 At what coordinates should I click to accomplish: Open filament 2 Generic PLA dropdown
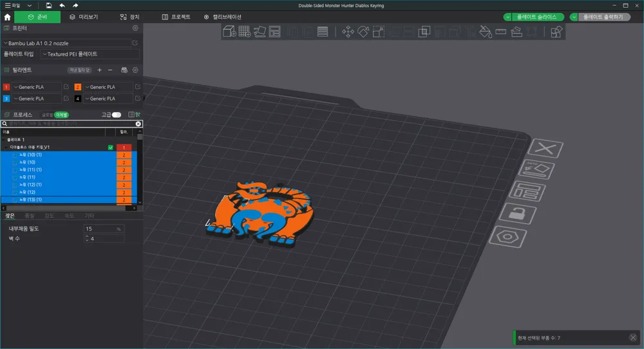[108, 87]
